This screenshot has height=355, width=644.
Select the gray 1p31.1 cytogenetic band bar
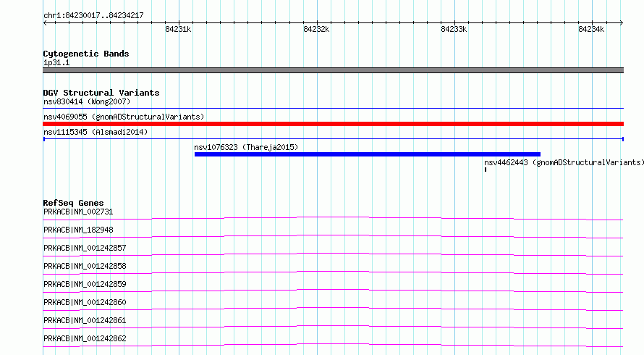tap(333, 70)
